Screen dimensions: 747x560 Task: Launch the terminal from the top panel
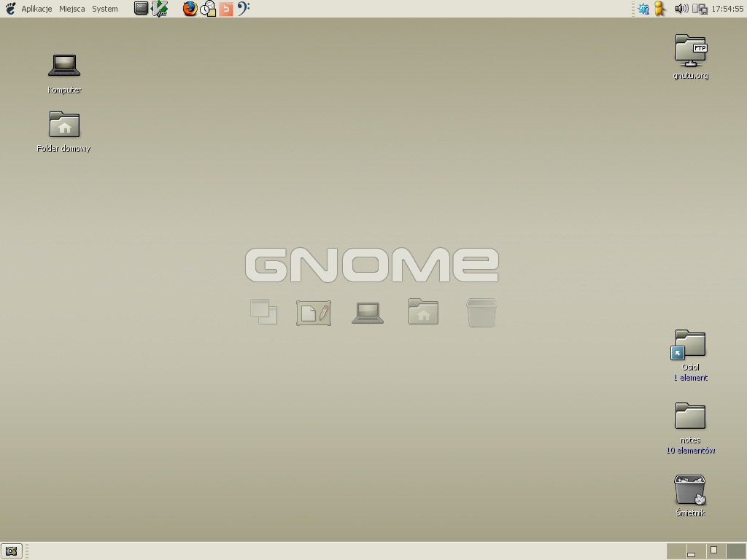tap(141, 8)
